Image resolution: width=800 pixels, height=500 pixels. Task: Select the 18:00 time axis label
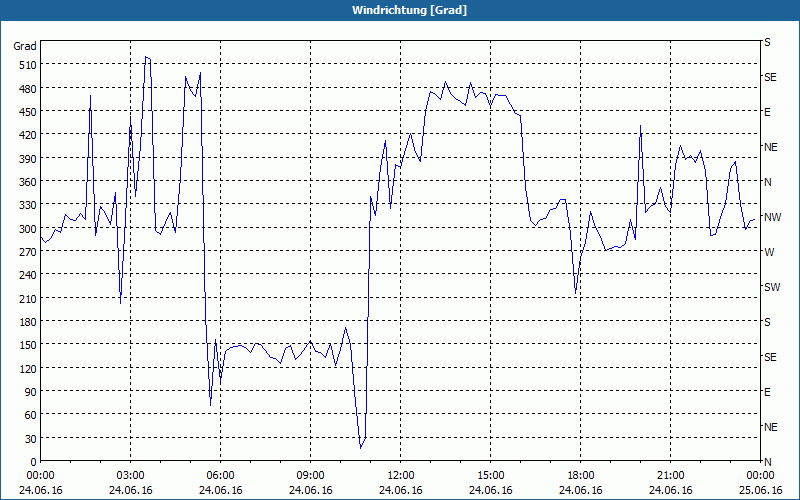coord(581,476)
